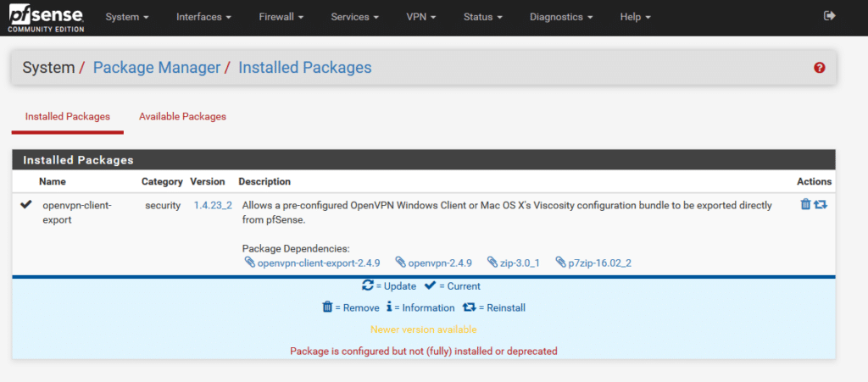The height and width of the screenshot is (382, 868).
Task: Click the trash icon to remove openvpn-client-export
Action: (805, 205)
